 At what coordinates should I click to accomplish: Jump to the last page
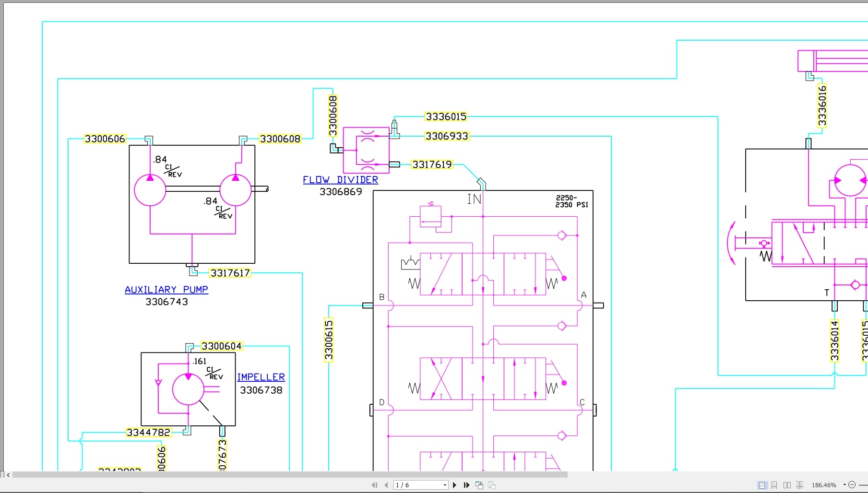coord(466,485)
